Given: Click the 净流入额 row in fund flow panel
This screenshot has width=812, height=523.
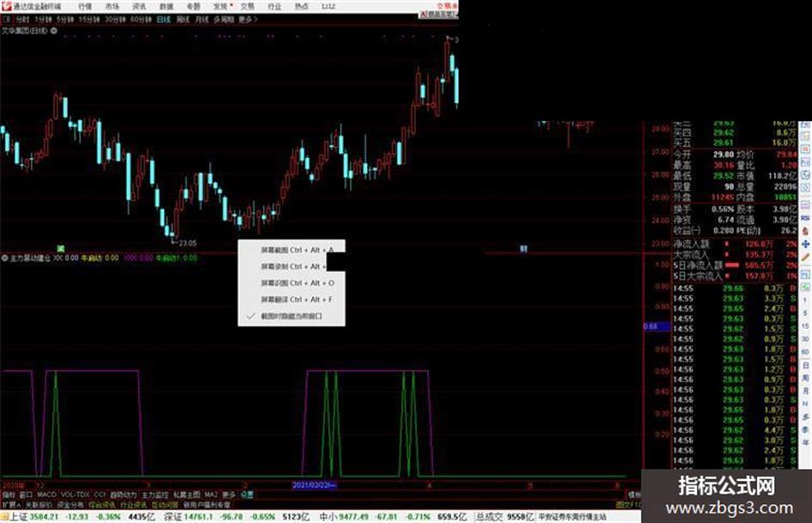Looking at the screenshot, I should [x=736, y=244].
